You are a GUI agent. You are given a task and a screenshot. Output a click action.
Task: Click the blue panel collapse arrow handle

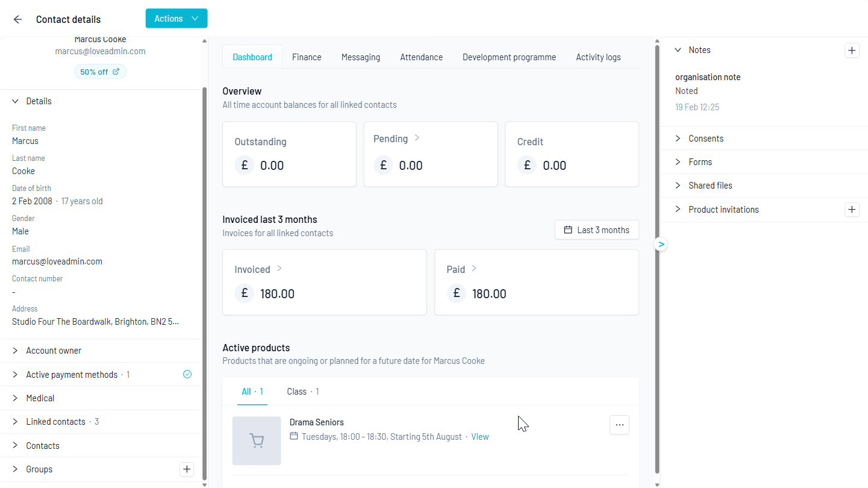pyautogui.click(x=661, y=244)
